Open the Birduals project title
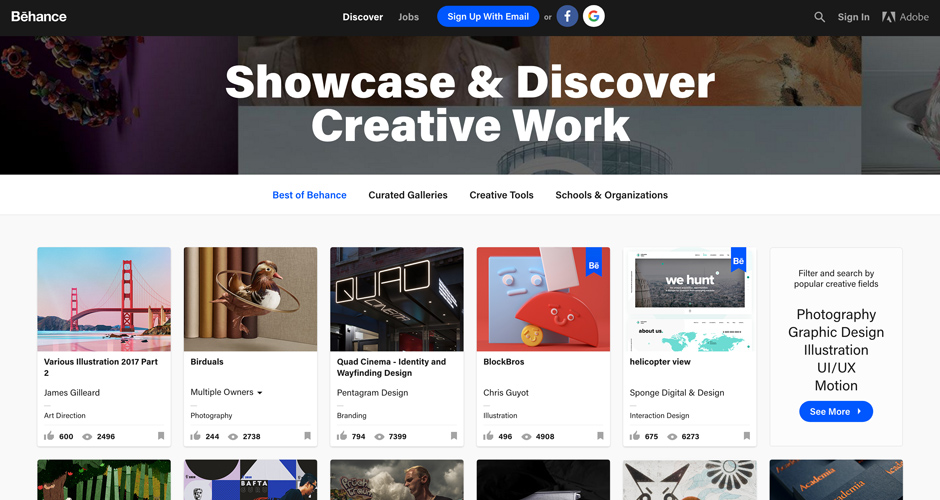Screen dimensions: 940x500 207,362
